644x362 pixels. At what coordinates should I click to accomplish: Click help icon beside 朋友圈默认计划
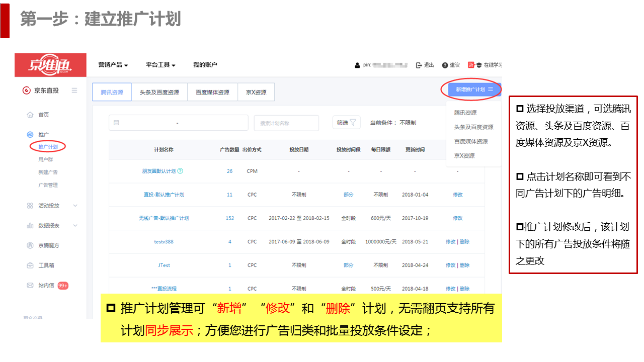click(180, 171)
